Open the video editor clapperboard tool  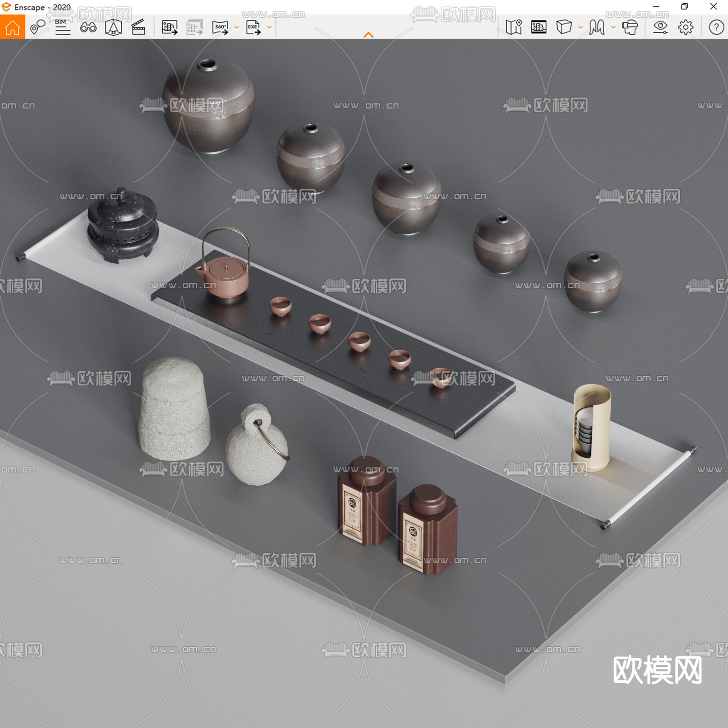coord(139,28)
